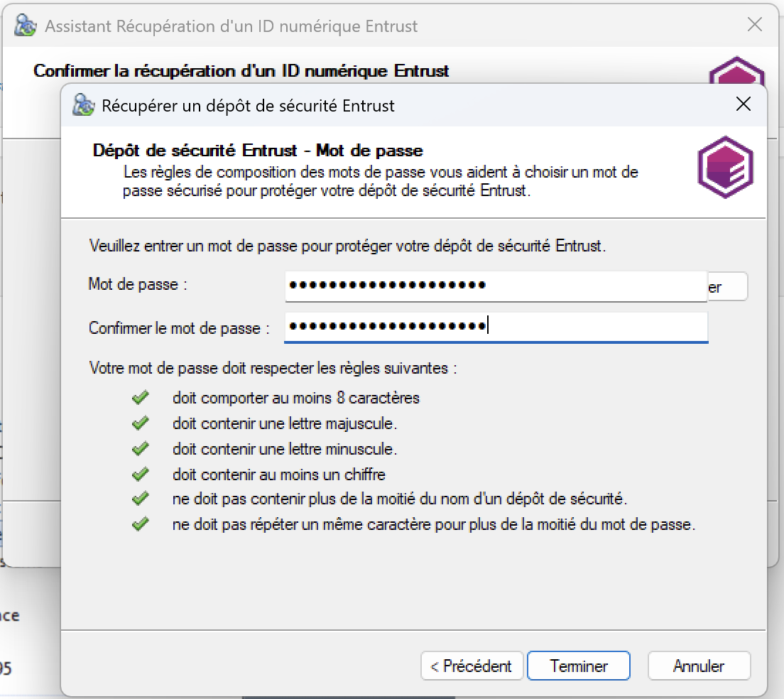This screenshot has height=699, width=784.
Task: Close the "Récupérer un dépôt de sécurité Entrust" dialog
Action: (x=743, y=105)
